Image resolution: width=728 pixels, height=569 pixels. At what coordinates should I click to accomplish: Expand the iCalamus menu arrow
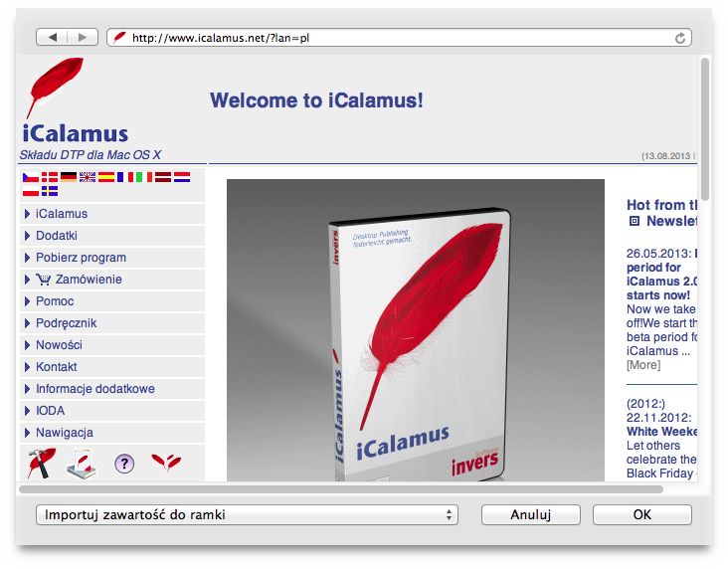click(x=27, y=214)
